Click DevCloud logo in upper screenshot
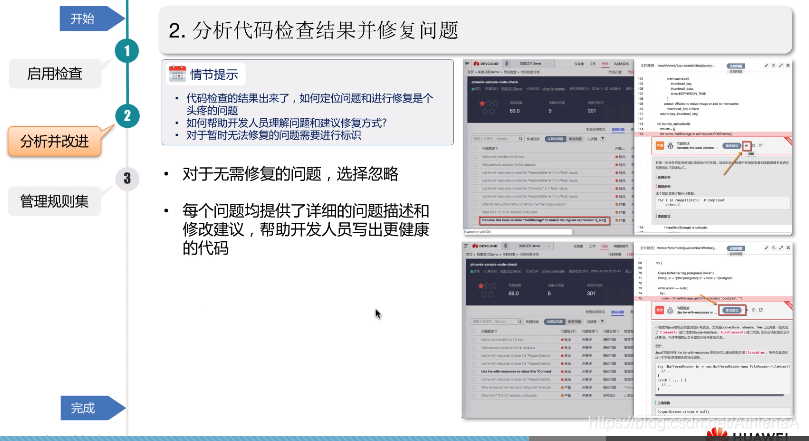Screen dimensions: 809x441 (x=486, y=63)
